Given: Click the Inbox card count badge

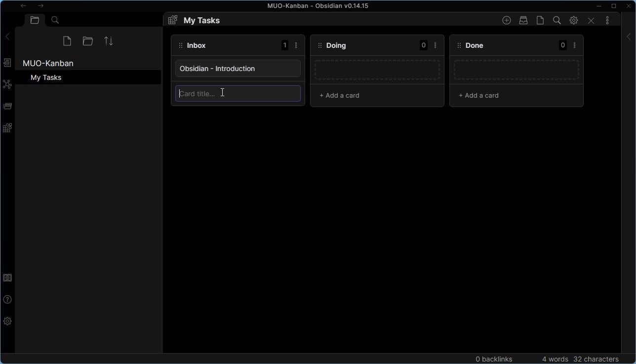Looking at the screenshot, I should tap(285, 45).
